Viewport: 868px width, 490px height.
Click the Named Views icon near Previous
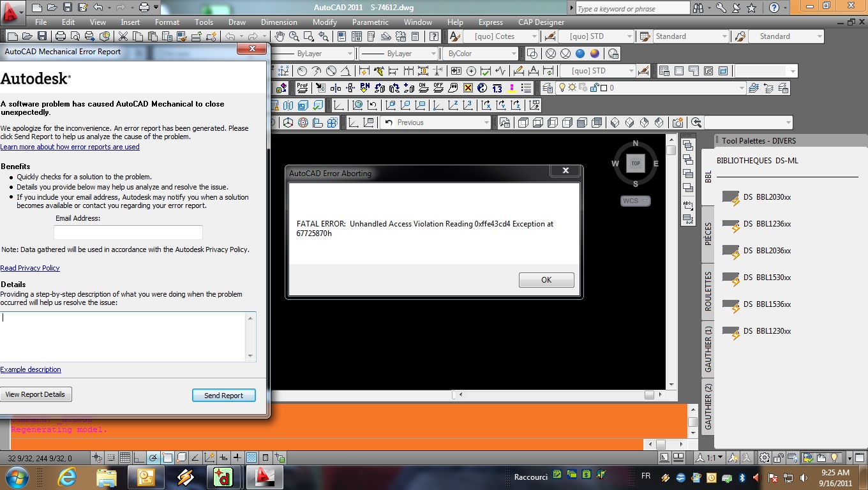pyautogui.click(x=505, y=122)
